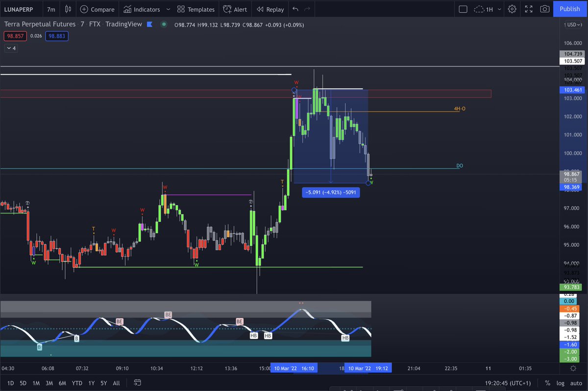
Task: Take a chart snapshot with camera
Action: point(544,9)
